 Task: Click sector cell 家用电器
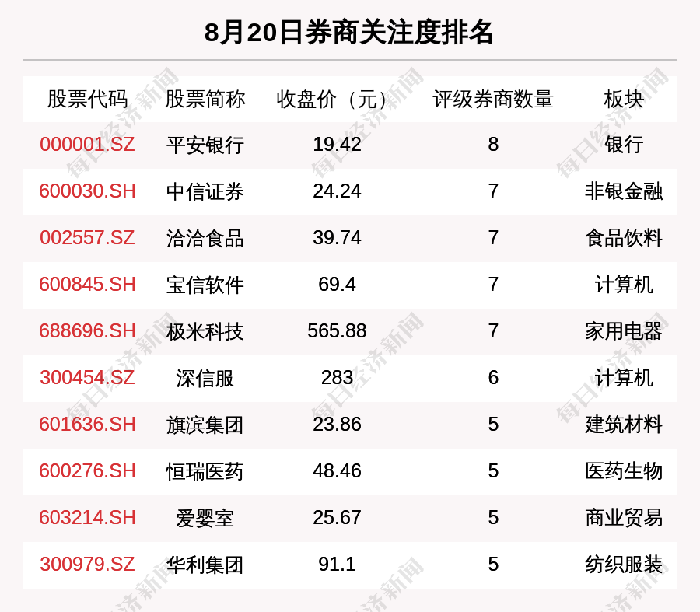pyautogui.click(x=624, y=332)
